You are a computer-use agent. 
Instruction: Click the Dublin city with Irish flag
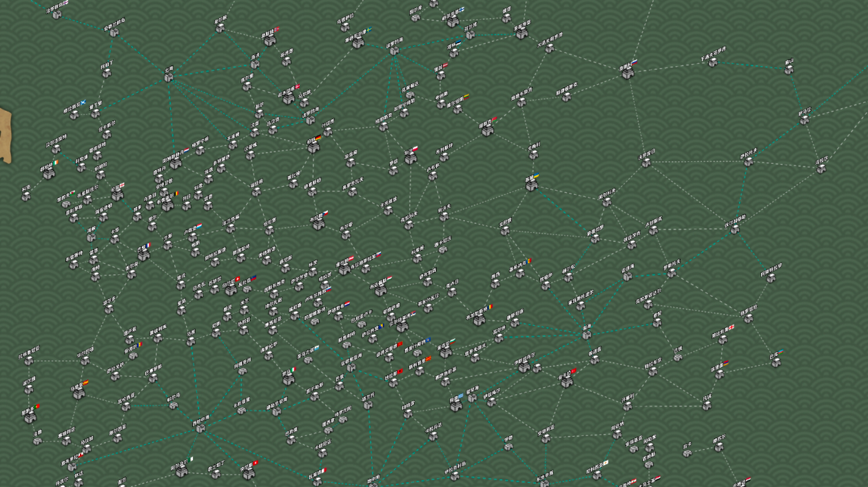49,173
